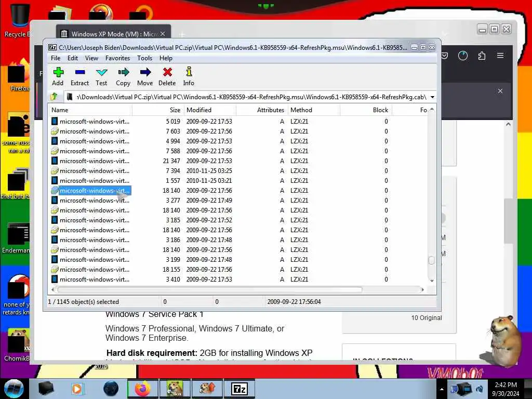532x399 pixels.
Task: Click the volume icon in system tray
Action: click(480, 389)
